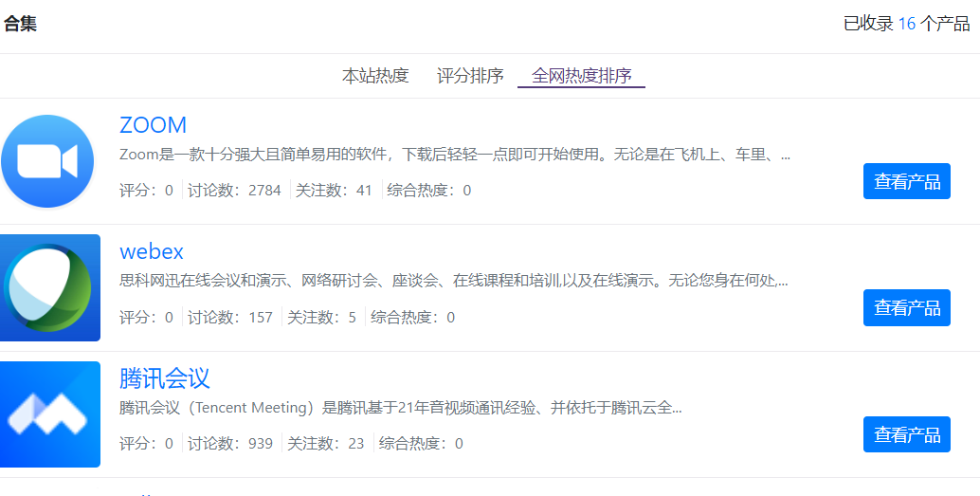The width and height of the screenshot is (980, 496).
Task: Click the webex 思科网讯 description text
Action: [x=453, y=281]
